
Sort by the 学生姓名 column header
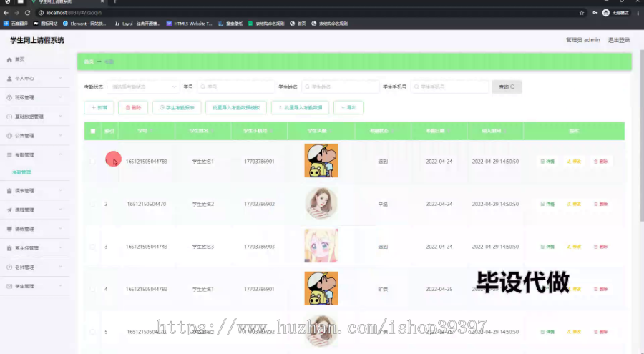tap(203, 131)
